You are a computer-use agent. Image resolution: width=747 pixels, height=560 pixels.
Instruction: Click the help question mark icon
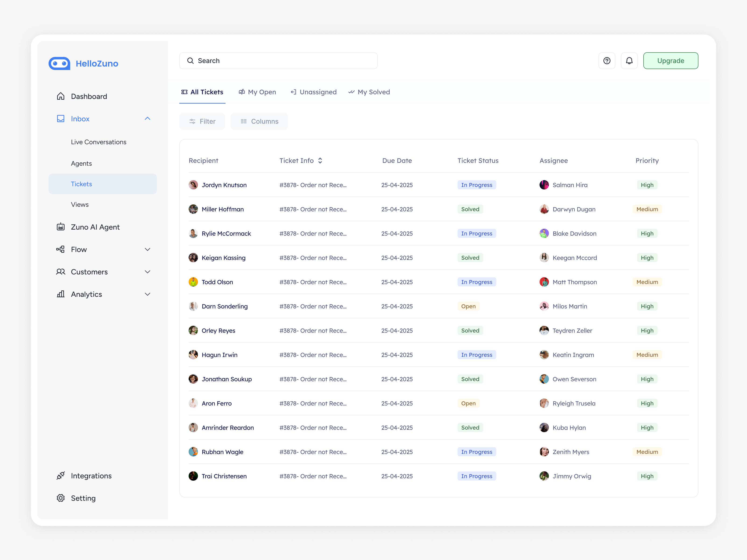point(607,61)
